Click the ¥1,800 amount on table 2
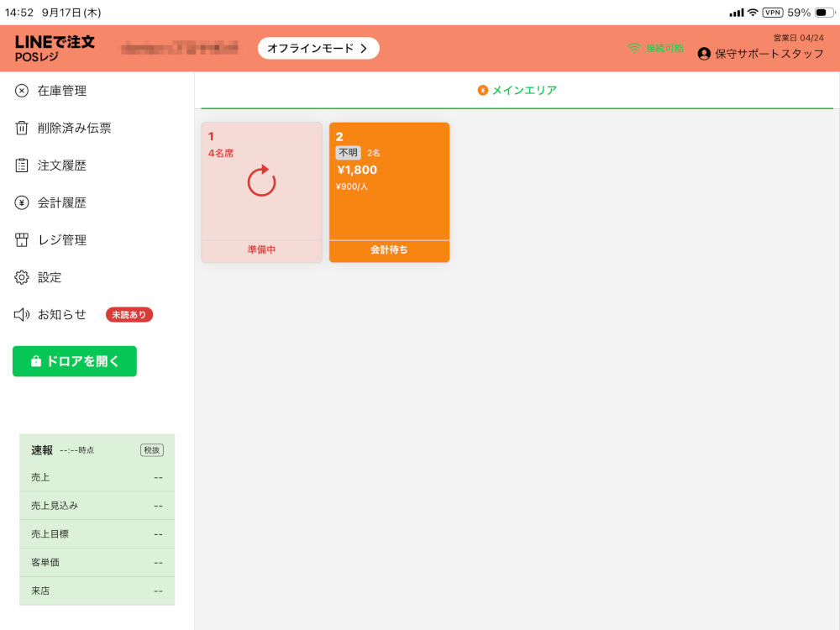The width and height of the screenshot is (840, 630). 357,170
